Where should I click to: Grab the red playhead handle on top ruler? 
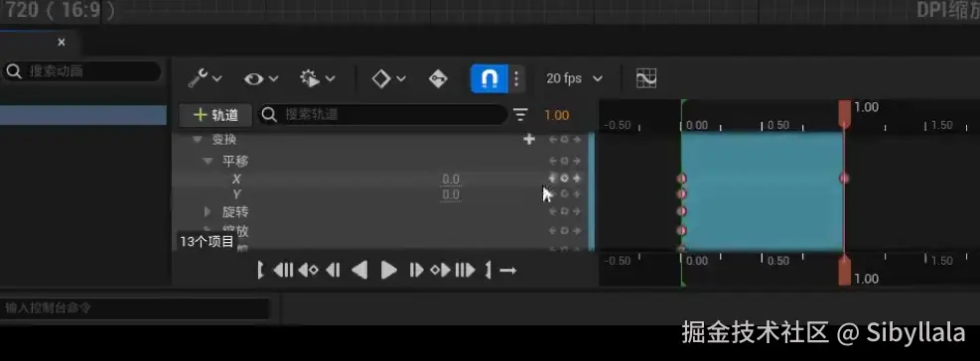point(844,113)
